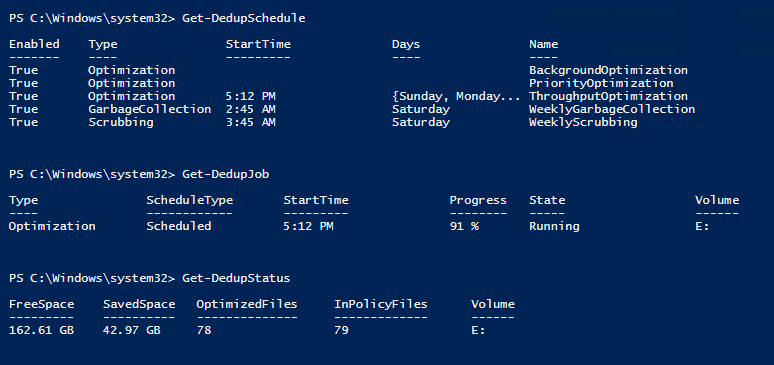Click the 78 optimized files value
The width and height of the screenshot is (774, 365).
pos(204,330)
